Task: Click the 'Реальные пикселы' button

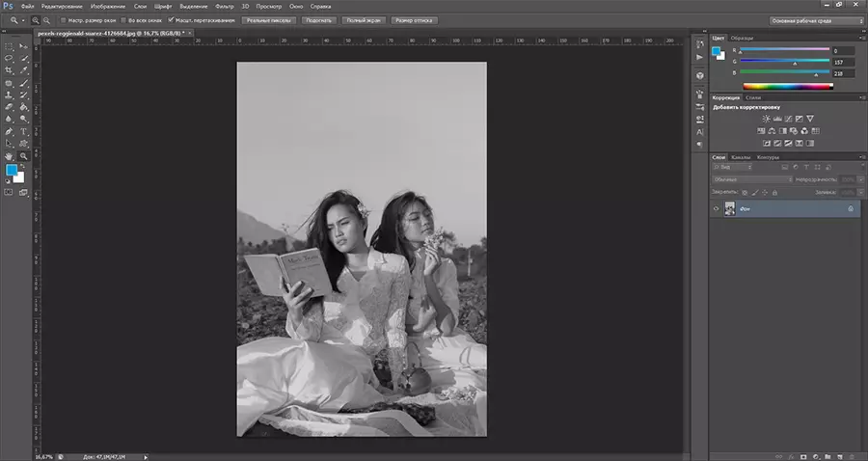Action: (269, 19)
